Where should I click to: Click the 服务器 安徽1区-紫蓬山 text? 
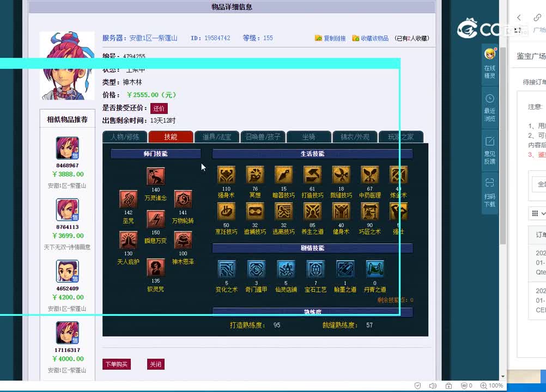click(x=139, y=38)
